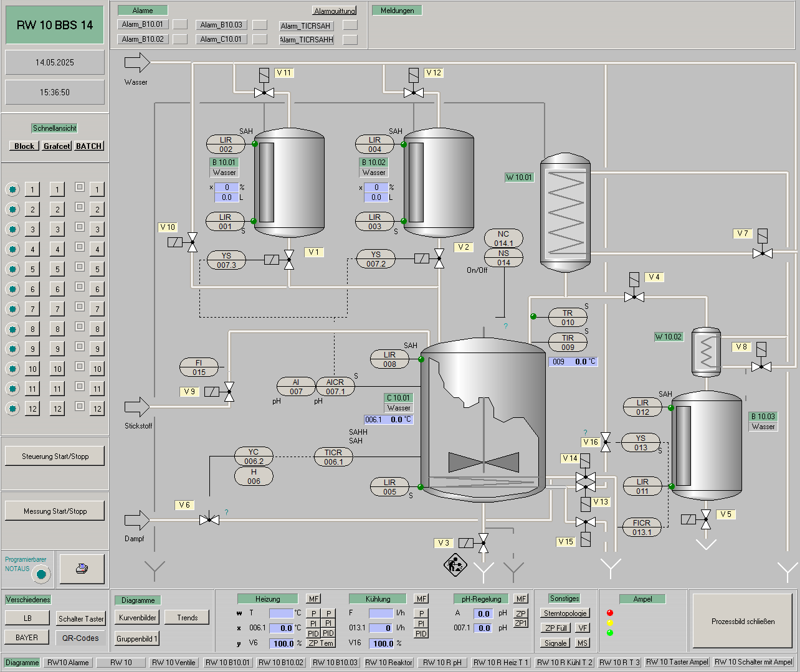Click valve V 10 symbol on water line
The height and width of the screenshot is (672, 800).
193,242
